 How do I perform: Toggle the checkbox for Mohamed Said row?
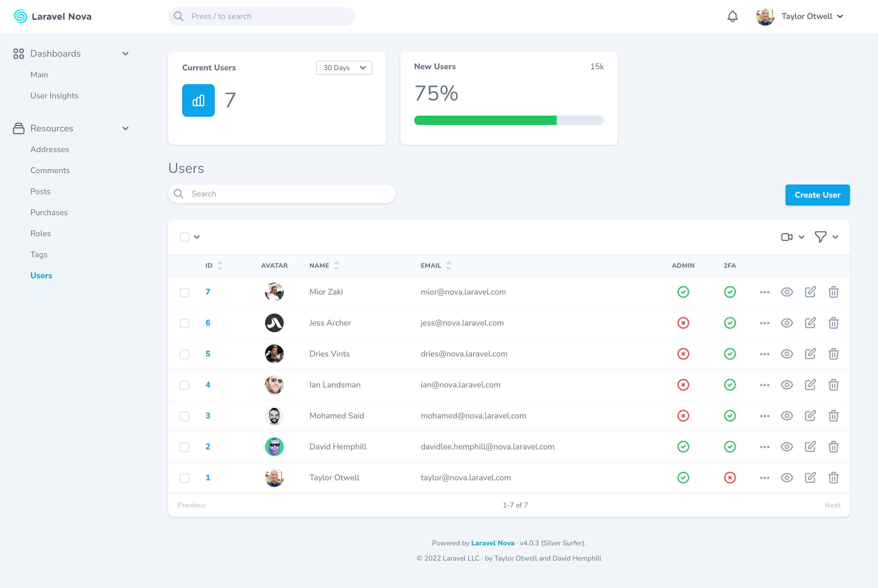(184, 415)
